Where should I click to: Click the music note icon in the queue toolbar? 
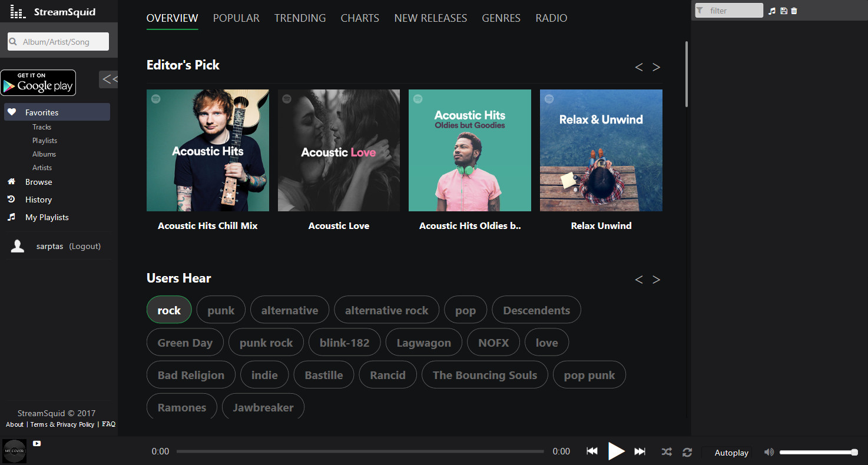coord(773,11)
